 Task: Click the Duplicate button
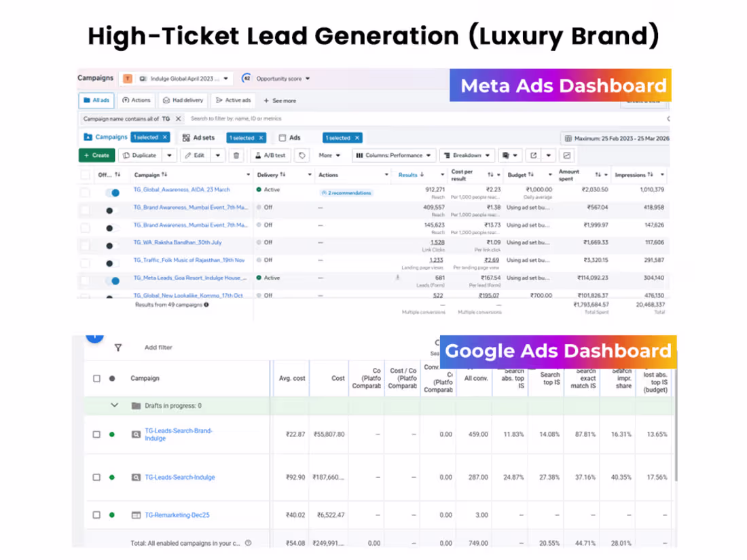coord(140,155)
